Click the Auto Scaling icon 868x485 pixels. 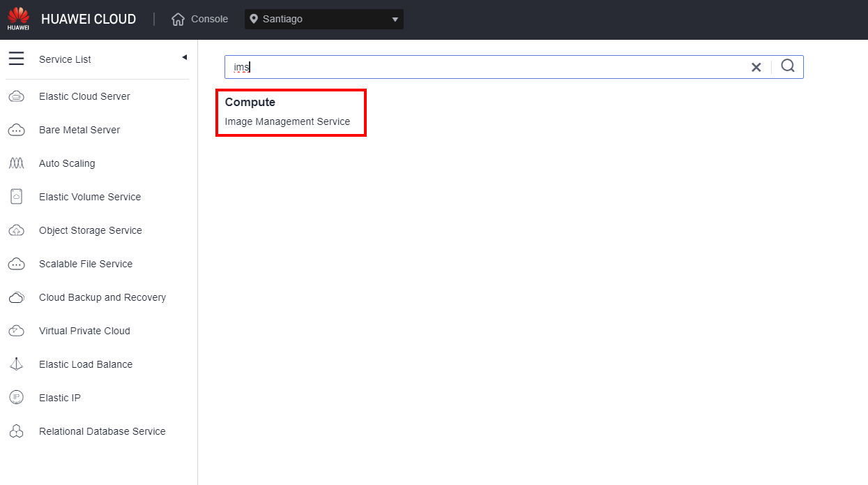click(16, 163)
